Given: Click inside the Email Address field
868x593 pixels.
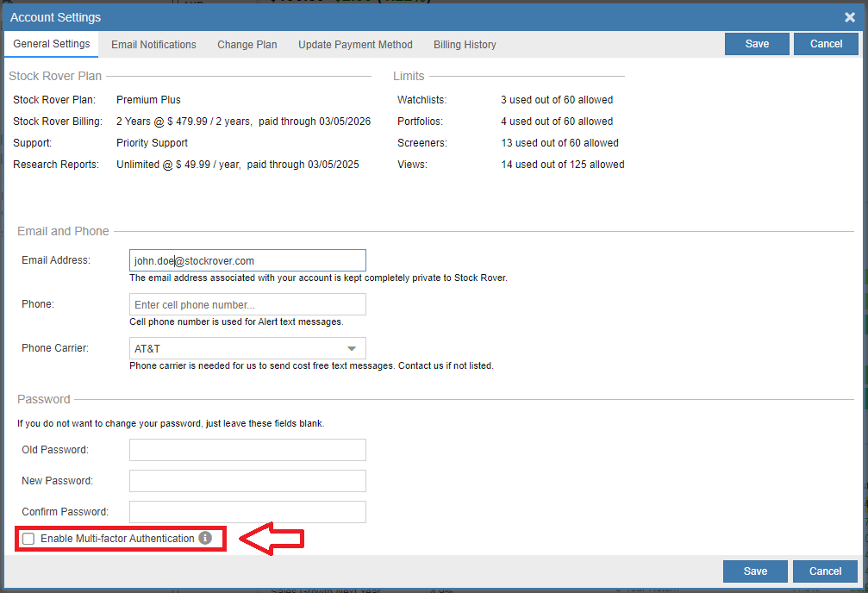Looking at the screenshot, I should 247,259.
